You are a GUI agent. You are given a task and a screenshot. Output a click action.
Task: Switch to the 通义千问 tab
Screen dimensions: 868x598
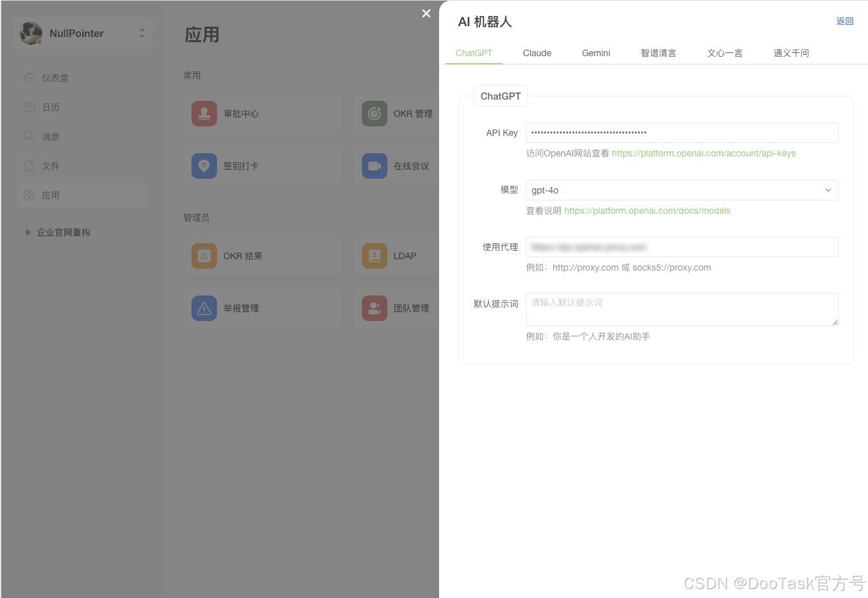pos(791,53)
